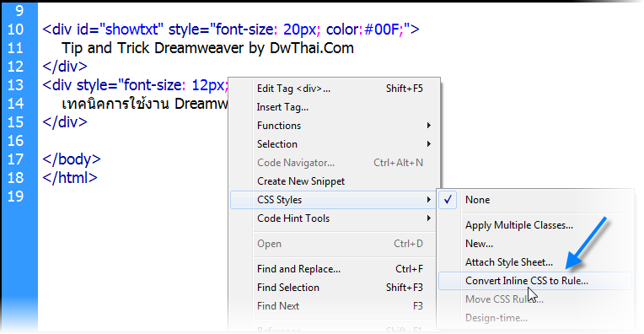Place cursor on </div> tag on line 12

pos(65,67)
